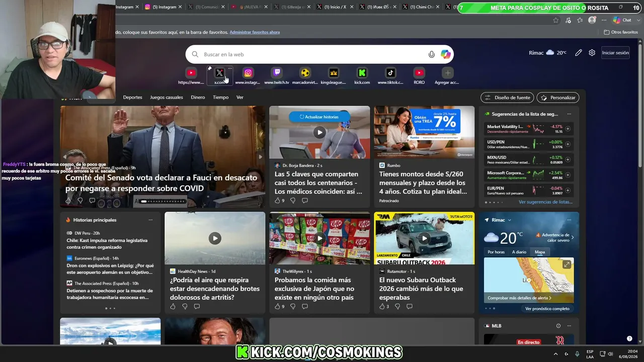
Task: Comment on the TheWillyrex Japan food article
Action: (305, 306)
